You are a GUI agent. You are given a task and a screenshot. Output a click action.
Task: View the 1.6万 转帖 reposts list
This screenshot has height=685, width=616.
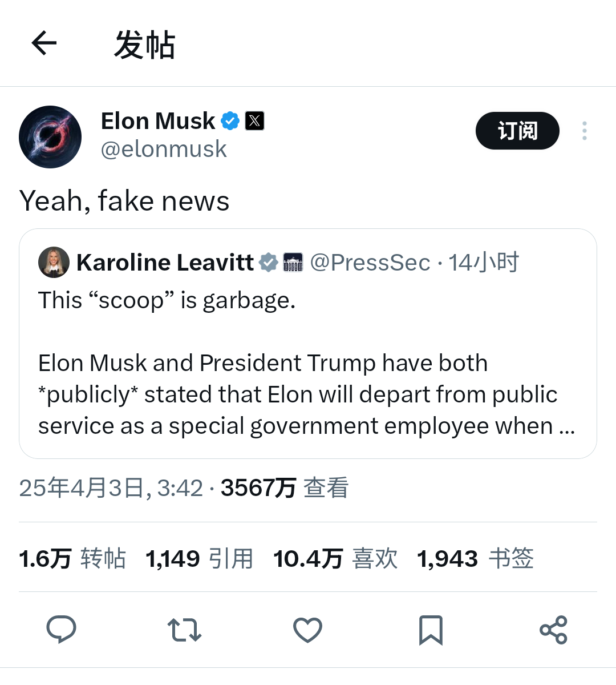tap(72, 558)
